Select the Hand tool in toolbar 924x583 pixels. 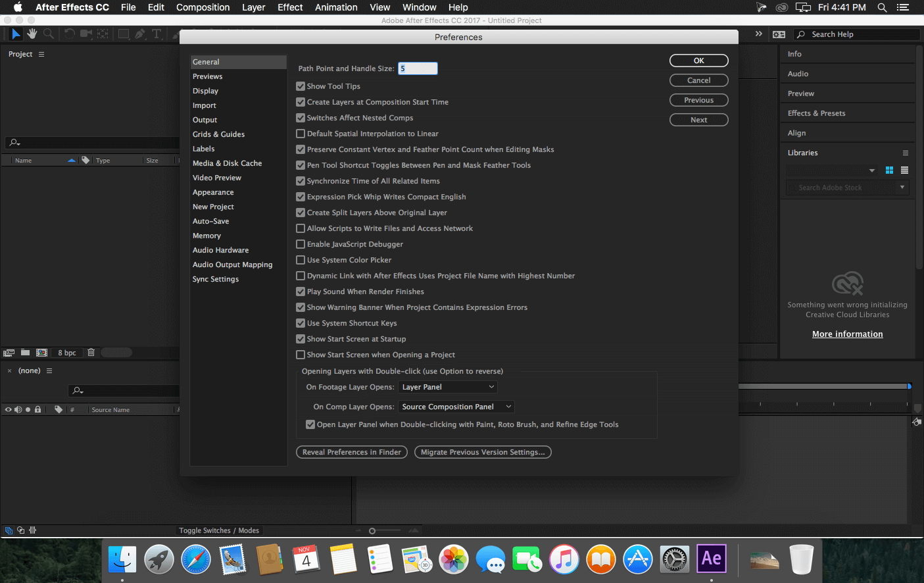[32, 34]
